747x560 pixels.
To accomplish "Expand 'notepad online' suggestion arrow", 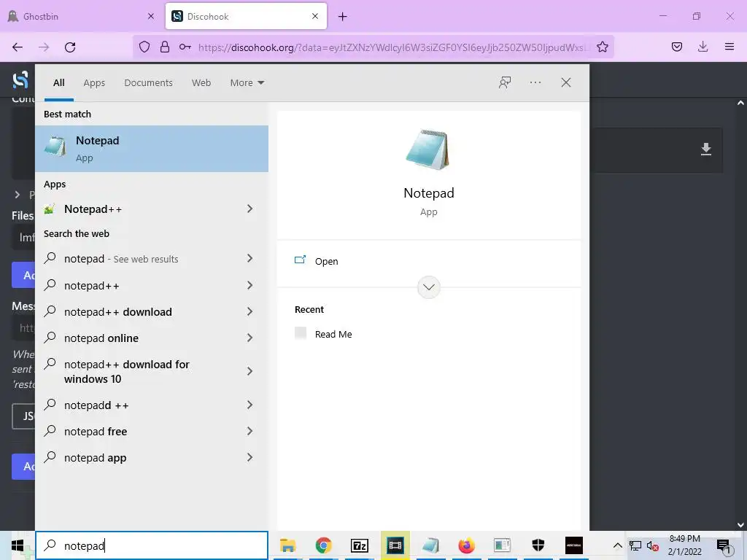I will click(249, 338).
